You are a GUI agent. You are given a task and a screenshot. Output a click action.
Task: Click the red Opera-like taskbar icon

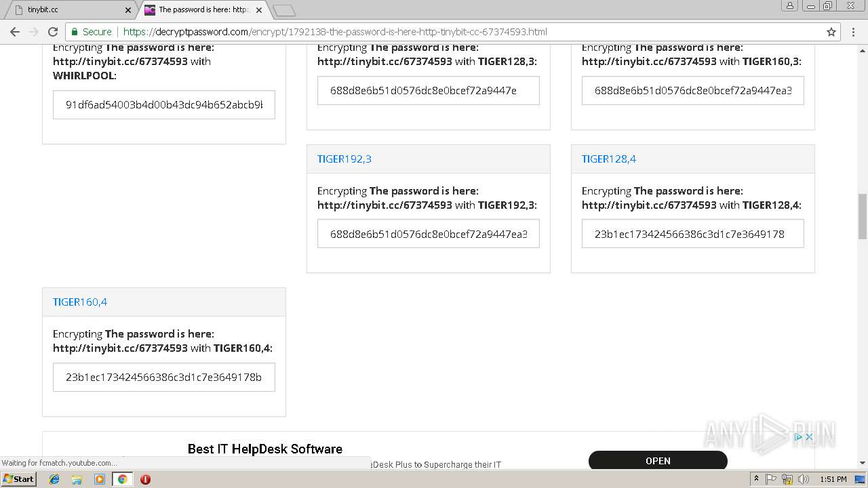[x=145, y=479]
